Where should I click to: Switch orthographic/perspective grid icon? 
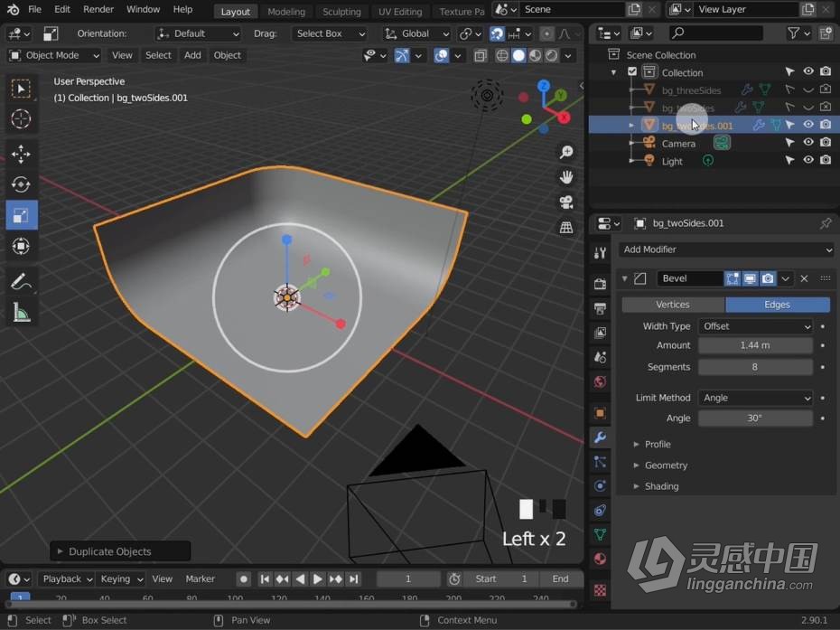(566, 227)
